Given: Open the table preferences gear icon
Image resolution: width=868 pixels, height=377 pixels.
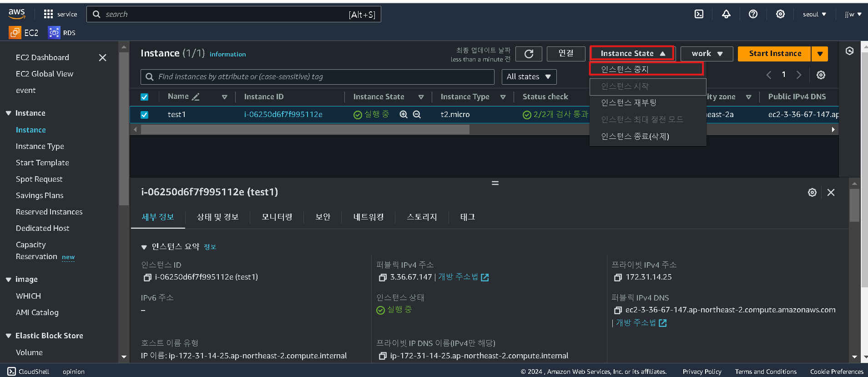Looking at the screenshot, I should (821, 75).
